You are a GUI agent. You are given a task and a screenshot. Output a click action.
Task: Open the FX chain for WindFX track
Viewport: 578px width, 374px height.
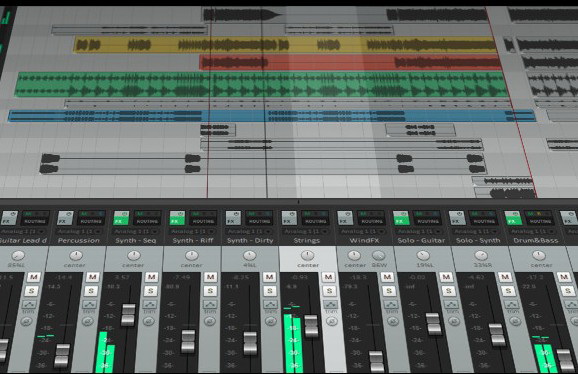[x=345, y=218]
